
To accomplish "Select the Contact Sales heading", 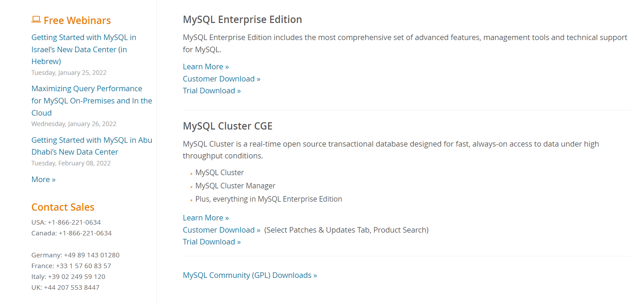I will pos(63,207).
